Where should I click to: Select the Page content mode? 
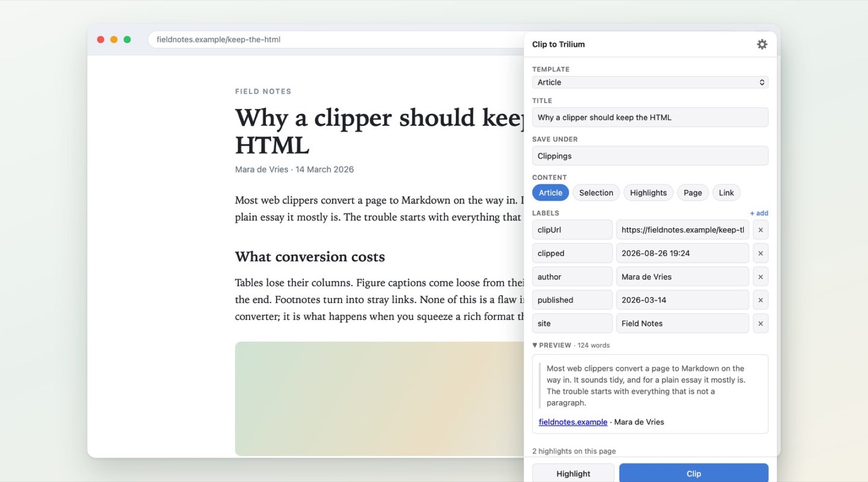[x=693, y=192]
